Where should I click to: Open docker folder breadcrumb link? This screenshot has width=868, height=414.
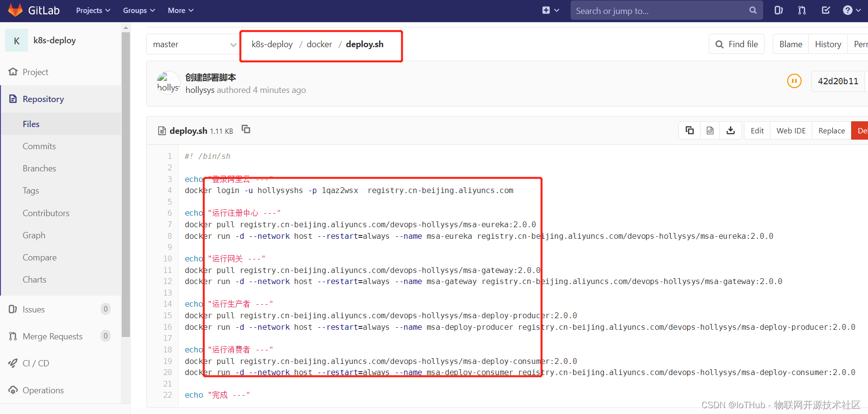[x=319, y=44]
